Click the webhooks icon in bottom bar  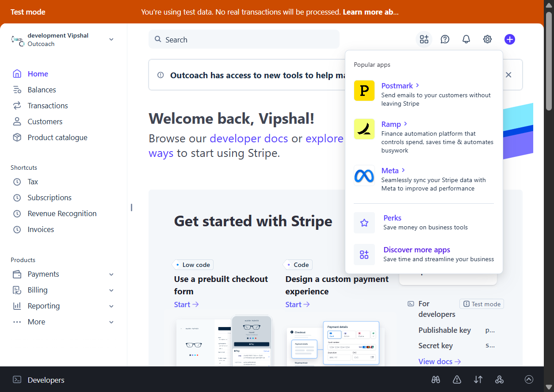pos(499,380)
